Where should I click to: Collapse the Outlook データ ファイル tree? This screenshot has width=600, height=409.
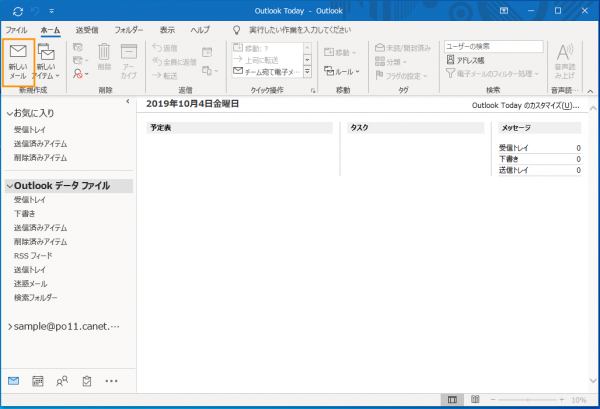point(10,186)
